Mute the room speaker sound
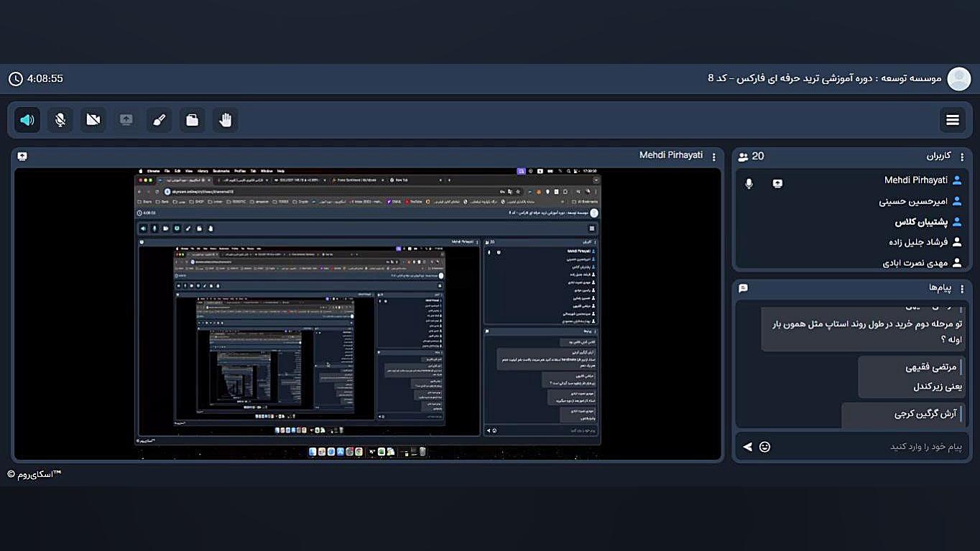980x551 pixels. click(27, 120)
